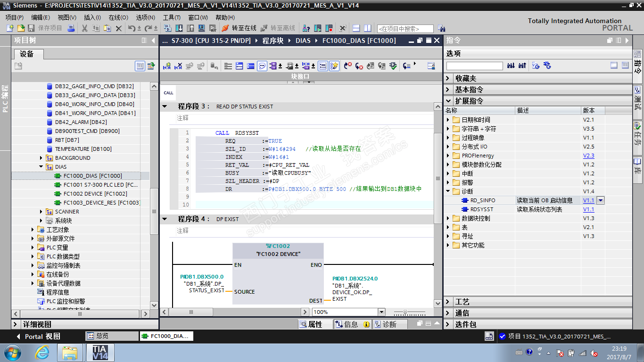Image resolution: width=644 pixels, height=362 pixels.
Task: Click the download to device icon
Action: point(179,28)
